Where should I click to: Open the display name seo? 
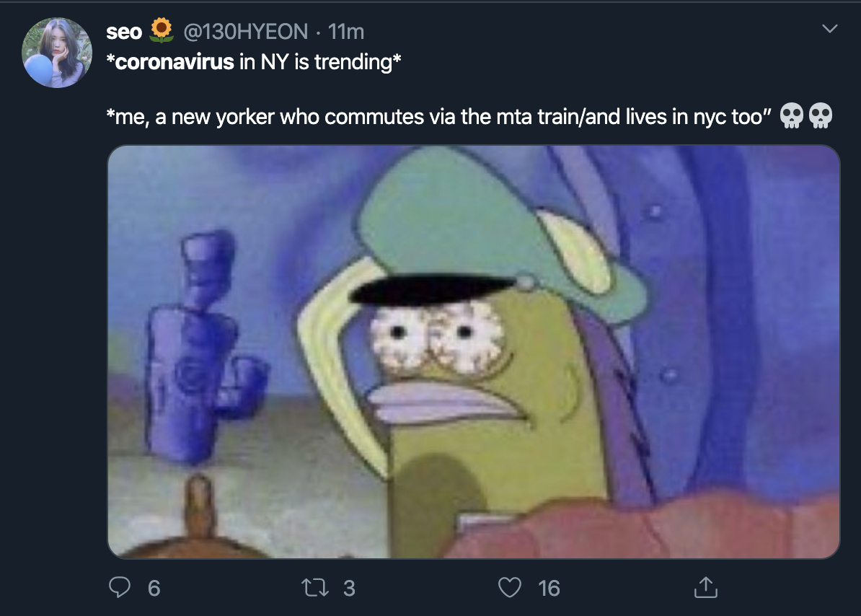(124, 32)
